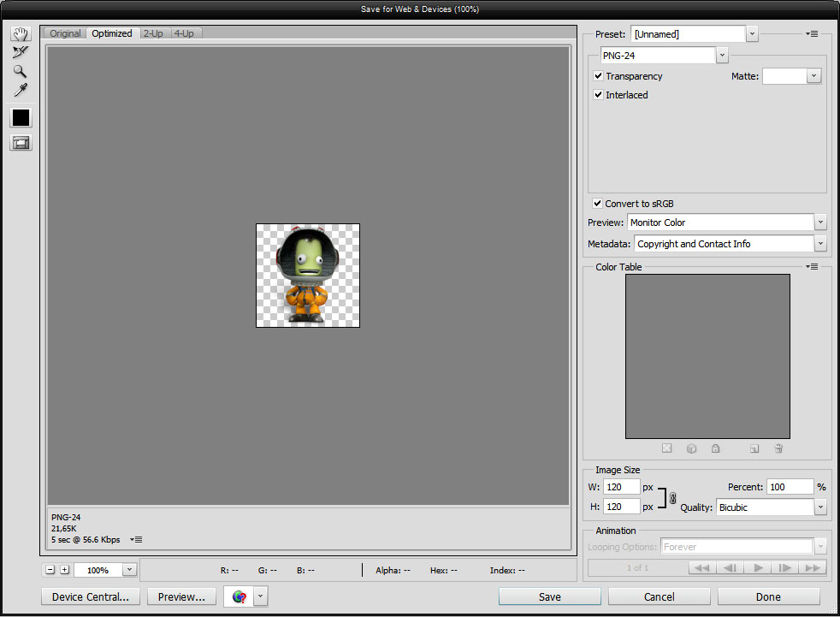The width and height of the screenshot is (840, 617).
Task: Select the Zoom tool
Action: pyautogui.click(x=21, y=71)
